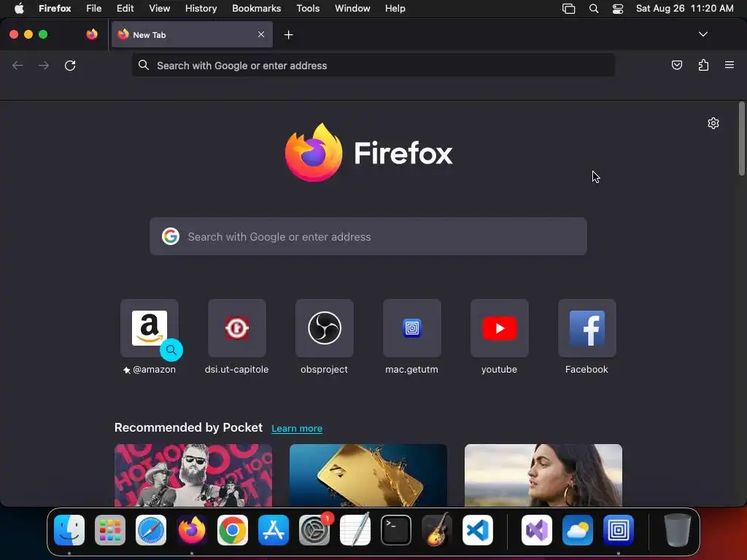Open the Help menu
The height and width of the screenshot is (560, 747).
395,8
